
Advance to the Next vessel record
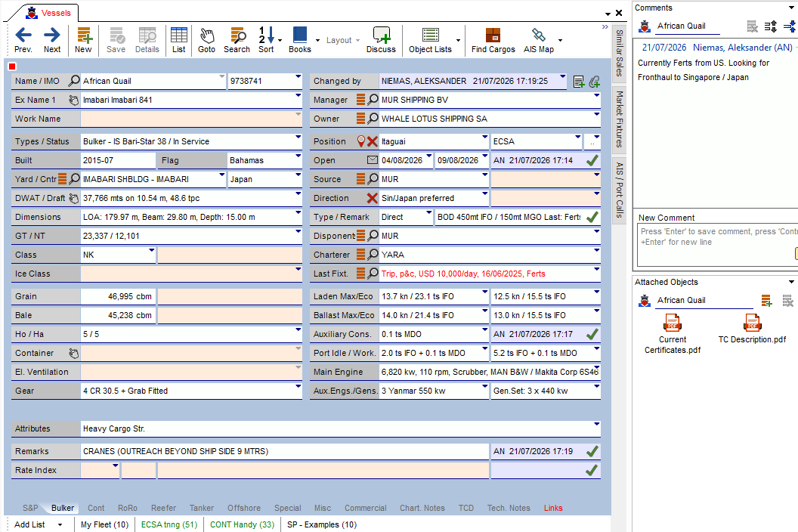coord(52,40)
